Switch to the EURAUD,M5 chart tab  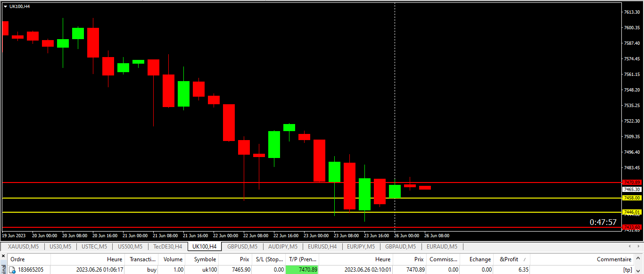coord(442,247)
